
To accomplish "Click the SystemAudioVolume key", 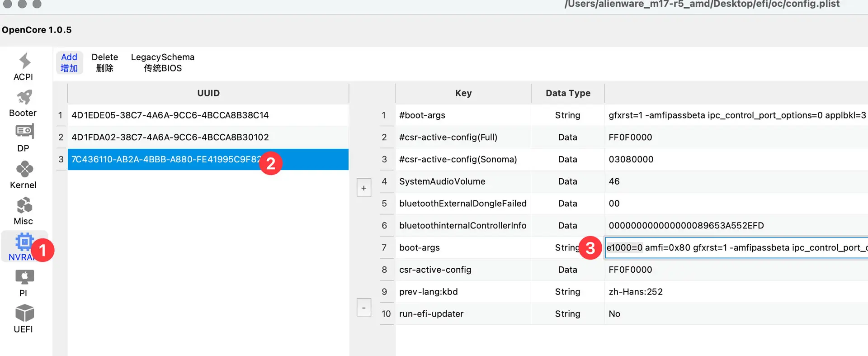I will tap(442, 181).
